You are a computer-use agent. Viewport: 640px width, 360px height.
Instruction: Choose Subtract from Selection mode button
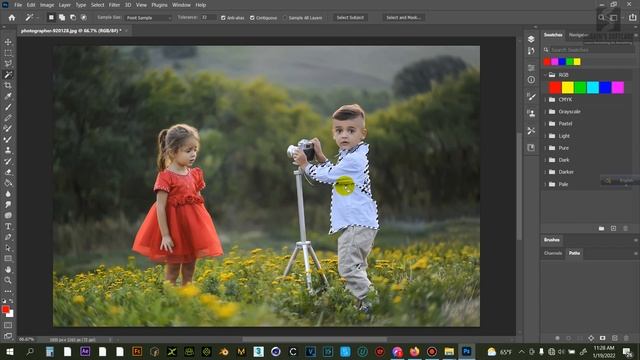[x=73, y=18]
